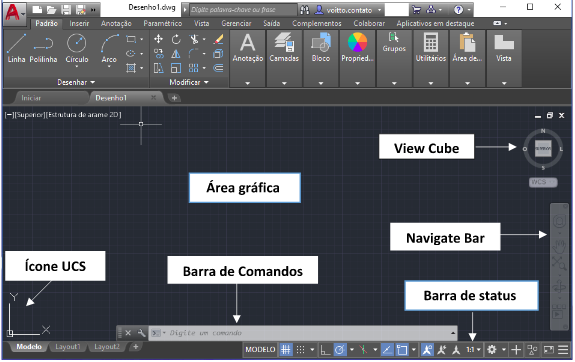This screenshot has width=575, height=362.
Task: Select the Offset tool icon
Action: (x=218, y=68)
